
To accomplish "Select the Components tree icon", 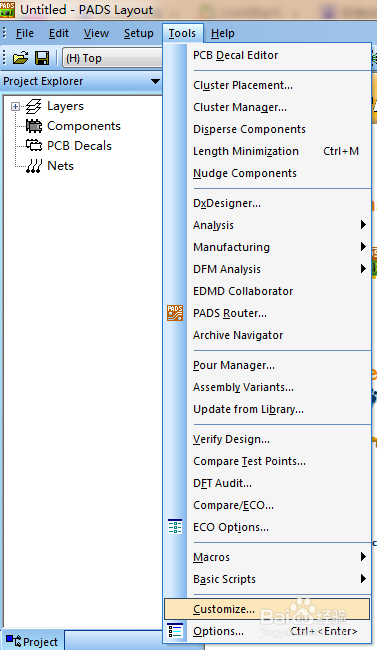I will [34, 126].
